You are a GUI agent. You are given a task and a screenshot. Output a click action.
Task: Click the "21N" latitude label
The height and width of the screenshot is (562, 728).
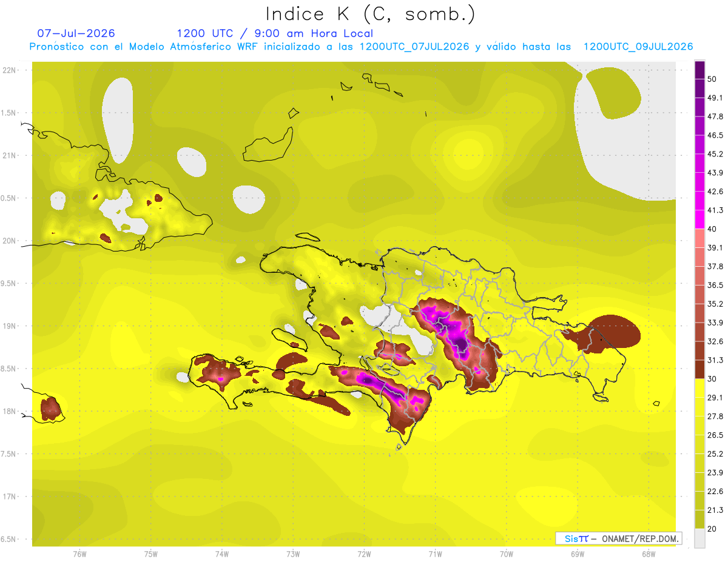tap(9, 155)
